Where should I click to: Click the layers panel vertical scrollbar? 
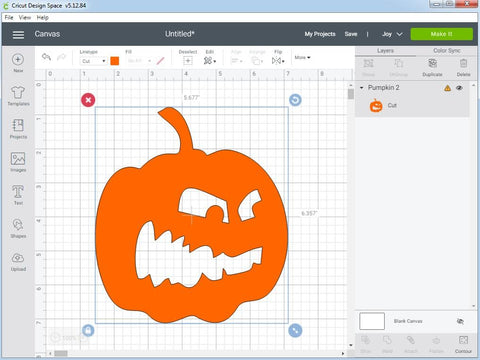tap(474, 195)
